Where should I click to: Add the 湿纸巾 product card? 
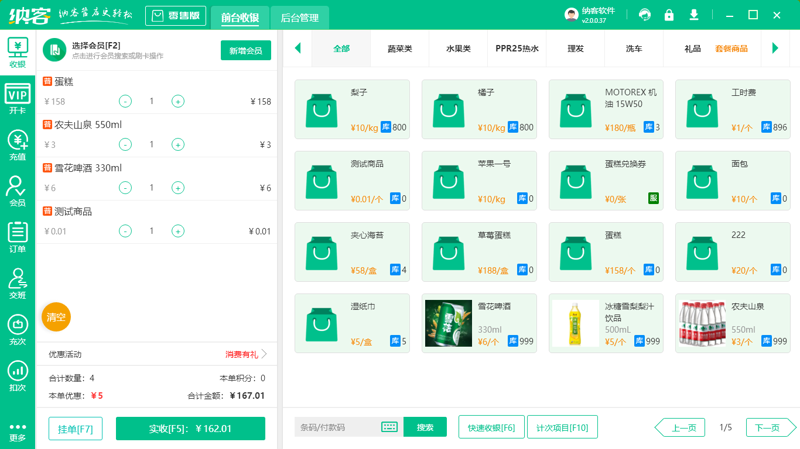pyautogui.click(x=352, y=323)
